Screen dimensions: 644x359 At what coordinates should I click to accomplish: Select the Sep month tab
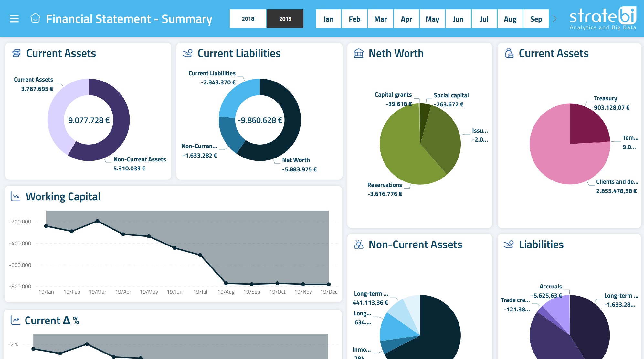click(536, 19)
